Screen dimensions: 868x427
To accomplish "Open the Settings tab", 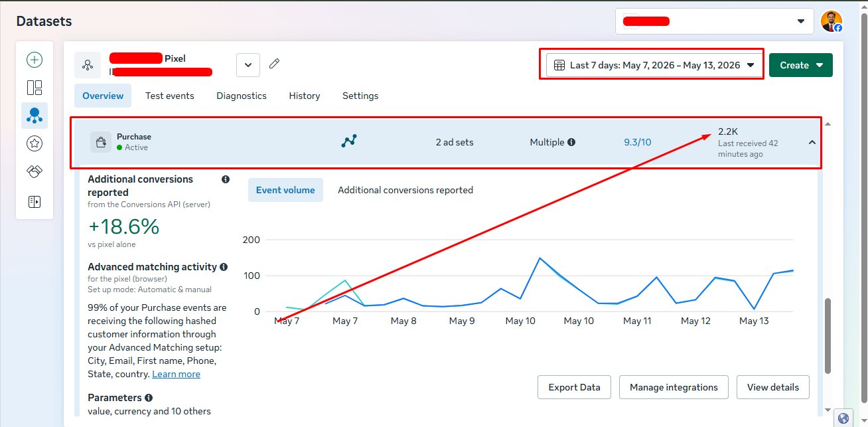I will tap(360, 96).
